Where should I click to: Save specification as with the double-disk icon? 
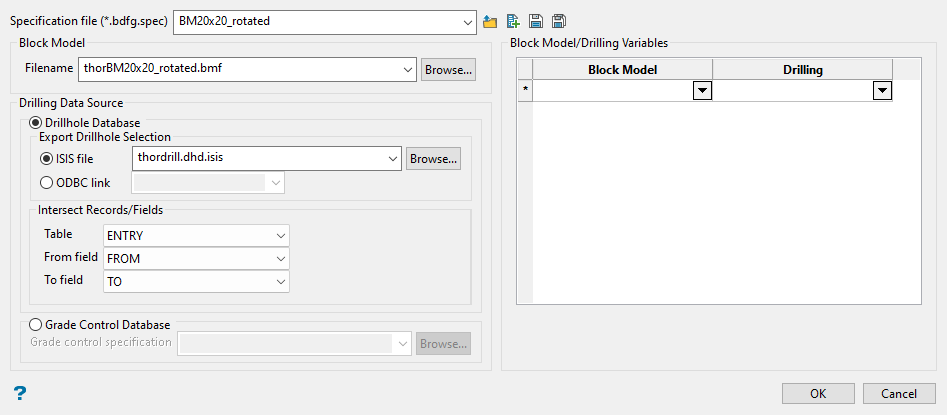tap(559, 22)
